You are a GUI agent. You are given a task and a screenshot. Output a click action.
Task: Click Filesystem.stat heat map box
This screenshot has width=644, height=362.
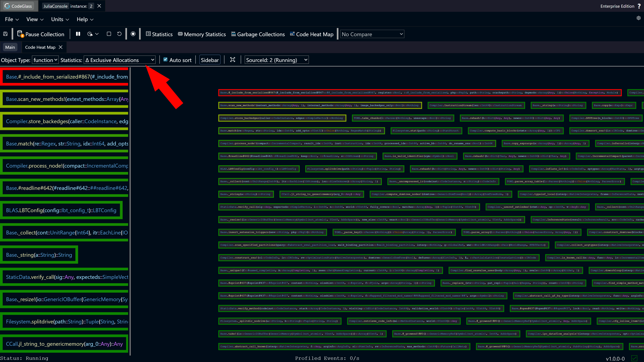coord(426,130)
